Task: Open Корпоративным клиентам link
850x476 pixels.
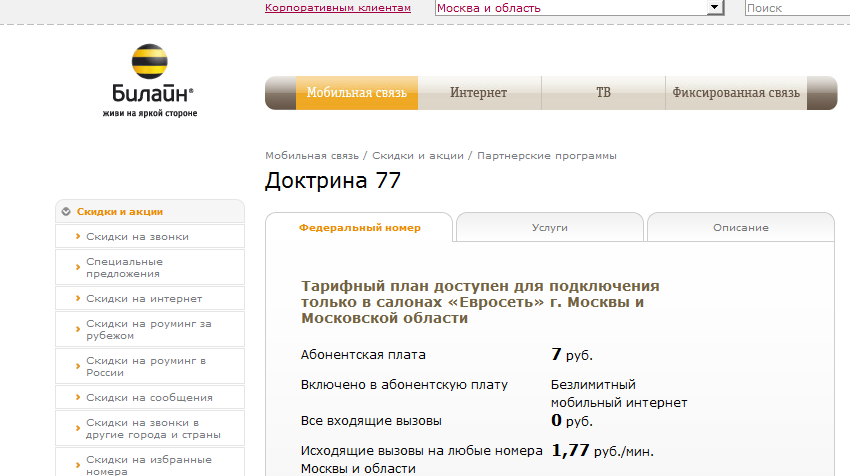Action: click(338, 8)
